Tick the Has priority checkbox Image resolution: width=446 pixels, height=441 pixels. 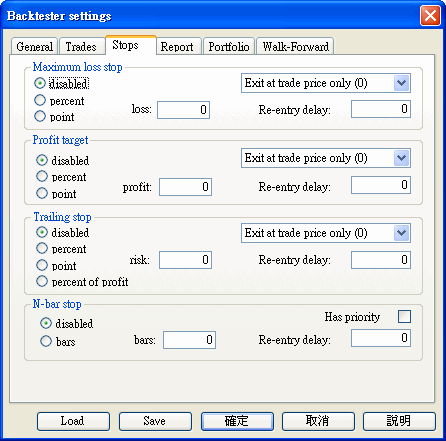404,317
